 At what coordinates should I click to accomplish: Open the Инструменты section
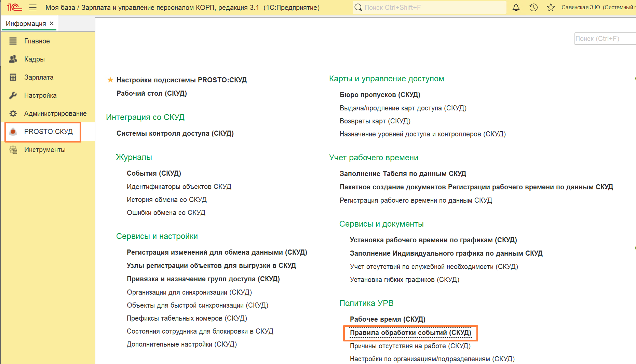45,150
